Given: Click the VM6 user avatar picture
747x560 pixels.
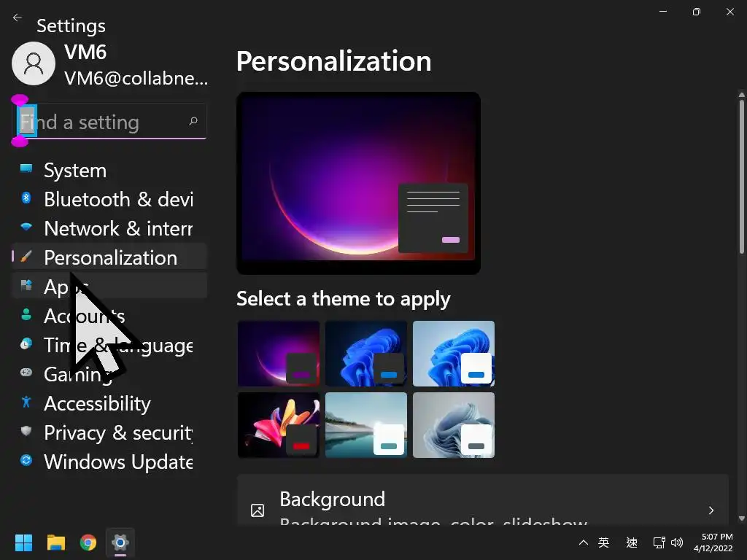Looking at the screenshot, I should point(34,63).
